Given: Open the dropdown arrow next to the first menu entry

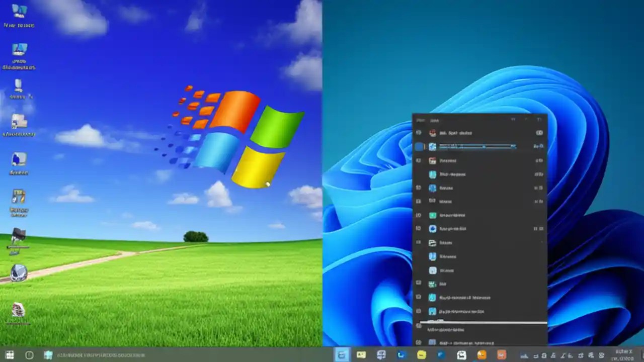Looking at the screenshot, I should [x=539, y=133].
